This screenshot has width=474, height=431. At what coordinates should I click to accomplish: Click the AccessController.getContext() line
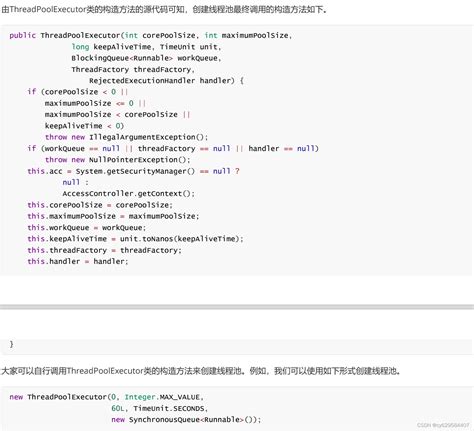point(129,194)
